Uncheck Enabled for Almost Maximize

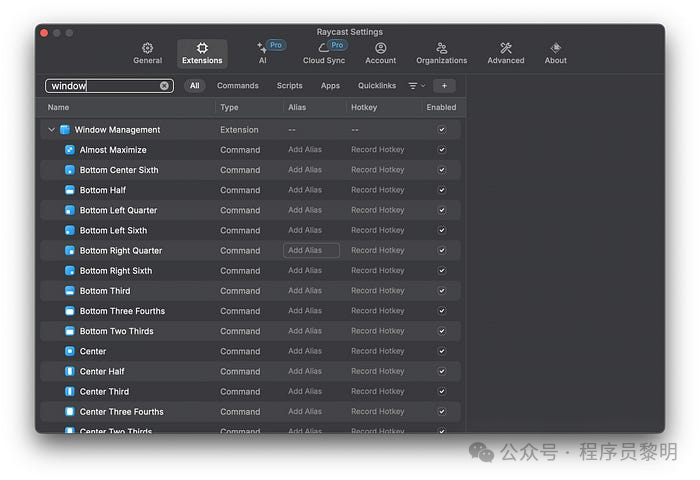pyautogui.click(x=442, y=150)
